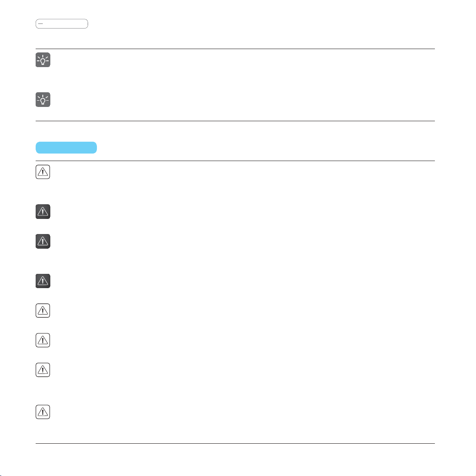The height and width of the screenshot is (476, 476).
Task: Click the first lightbulb tip icon
Action: (43, 60)
